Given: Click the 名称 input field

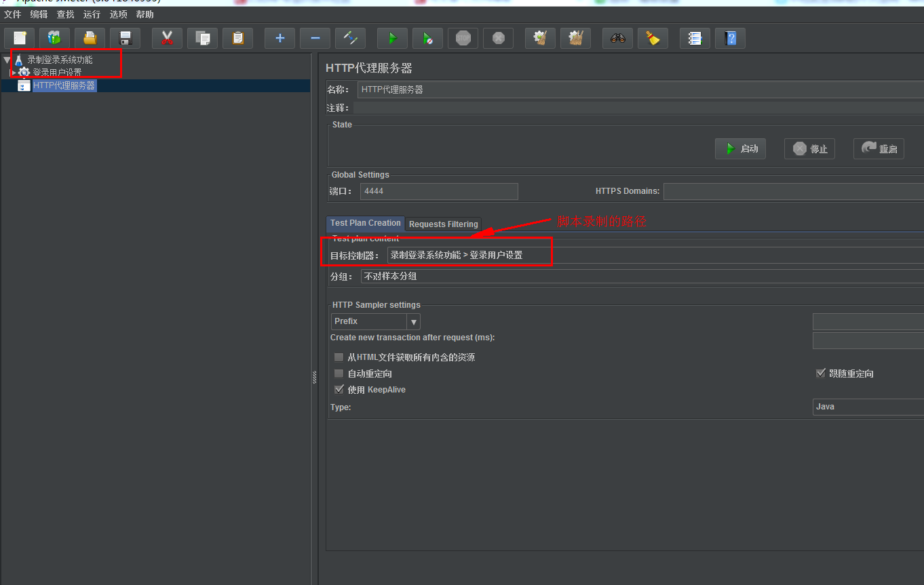Looking at the screenshot, I should tap(640, 89).
